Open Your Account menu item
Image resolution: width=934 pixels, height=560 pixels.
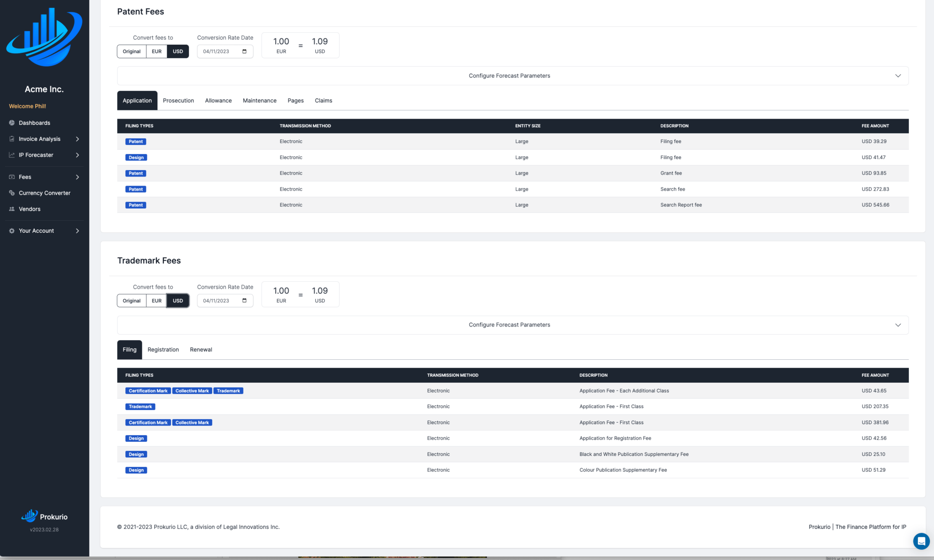point(36,231)
